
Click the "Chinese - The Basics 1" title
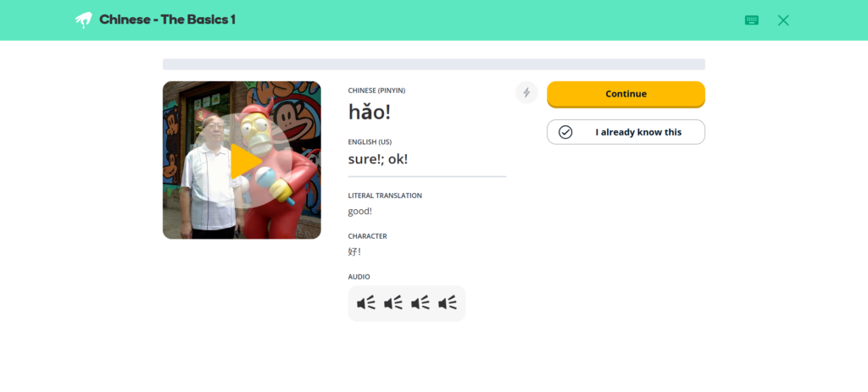coord(167,20)
